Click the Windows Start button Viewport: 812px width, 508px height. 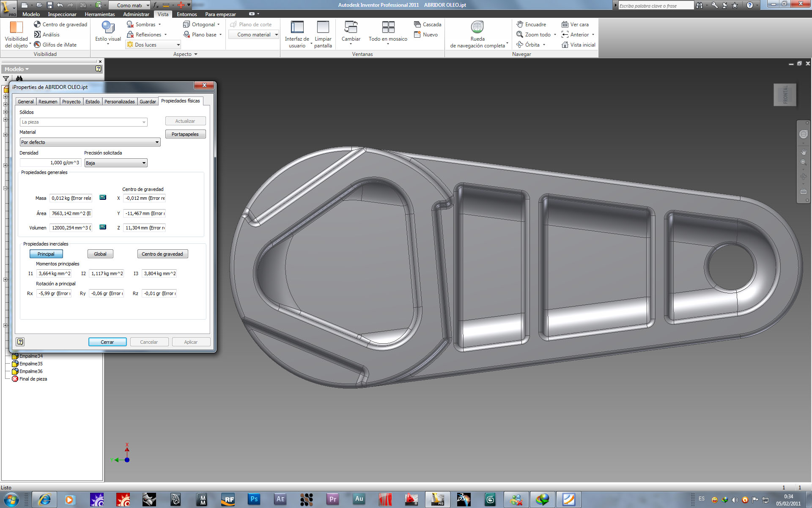pos(11,500)
